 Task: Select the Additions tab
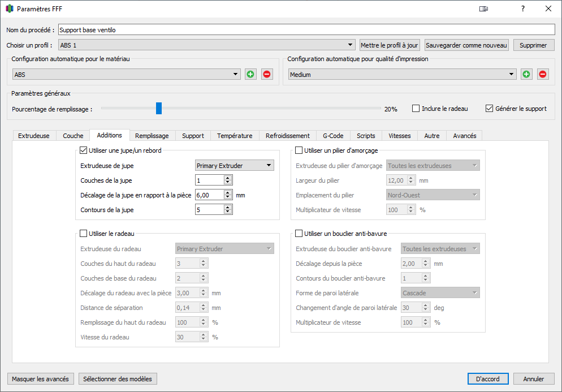click(x=109, y=135)
